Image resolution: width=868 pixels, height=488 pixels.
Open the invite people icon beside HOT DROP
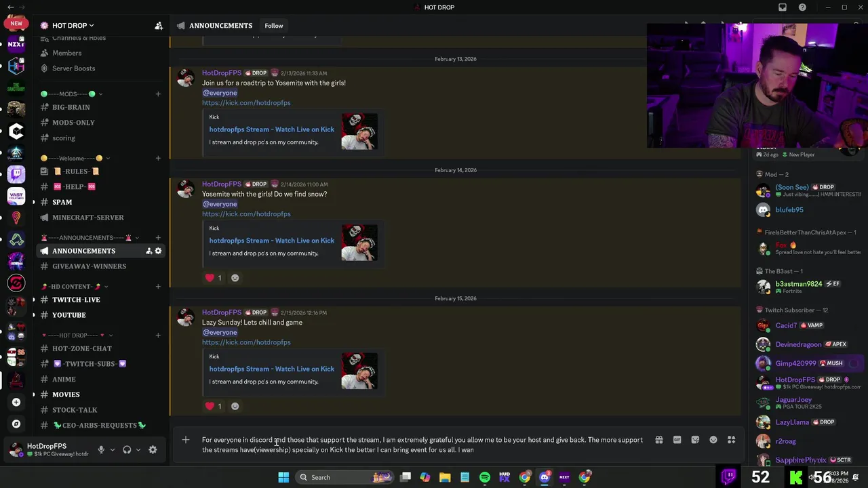coord(159,26)
